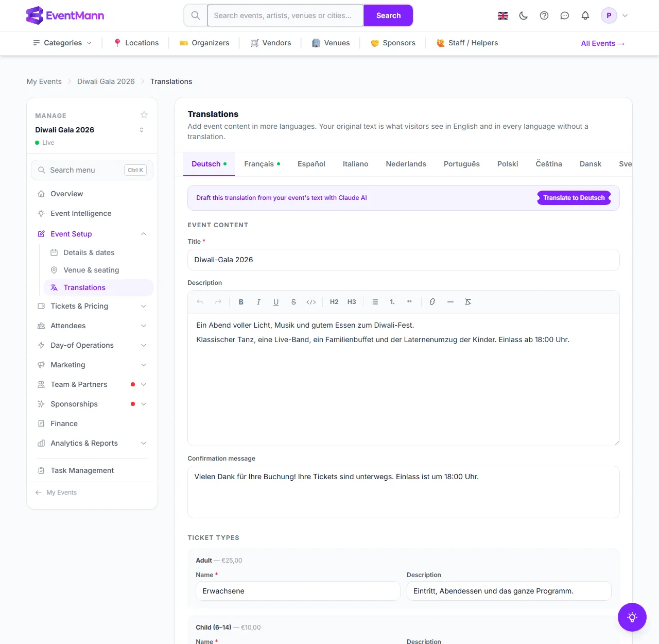Expand the Attendees menu
Screen dimensions: 659x644
92,326
